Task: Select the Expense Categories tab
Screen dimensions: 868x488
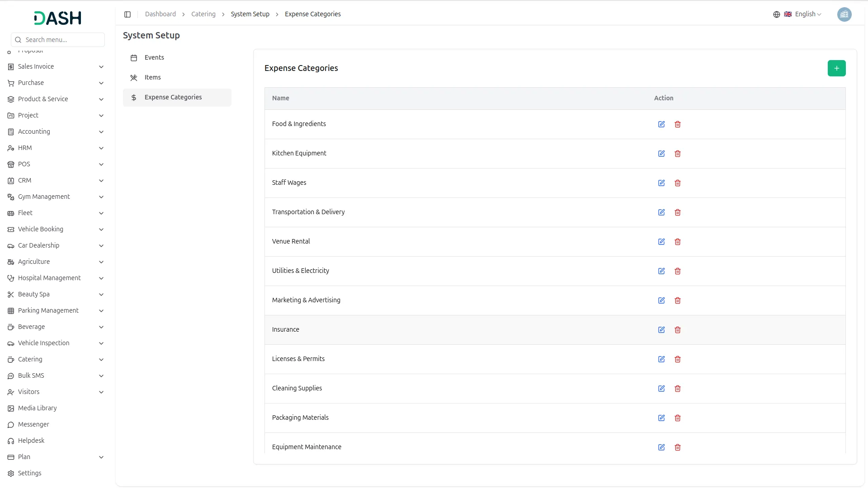Action: point(173,97)
